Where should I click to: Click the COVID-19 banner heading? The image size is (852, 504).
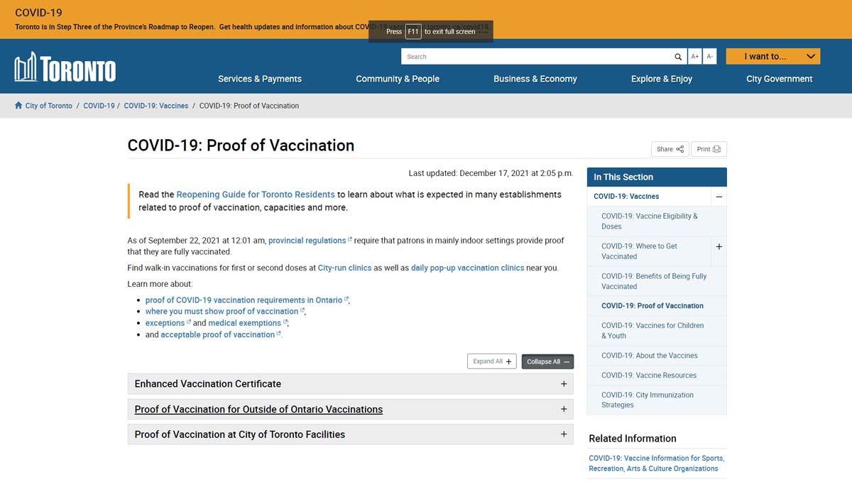[x=38, y=13]
